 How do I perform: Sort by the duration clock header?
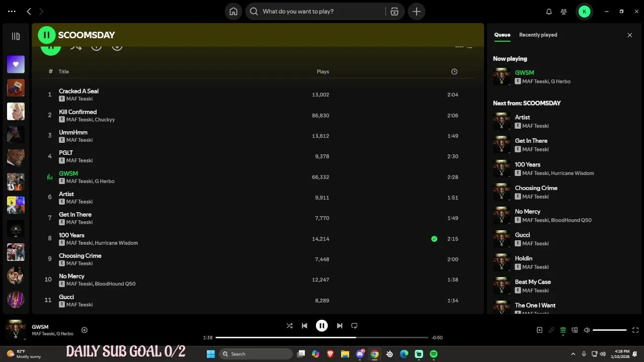(x=454, y=71)
